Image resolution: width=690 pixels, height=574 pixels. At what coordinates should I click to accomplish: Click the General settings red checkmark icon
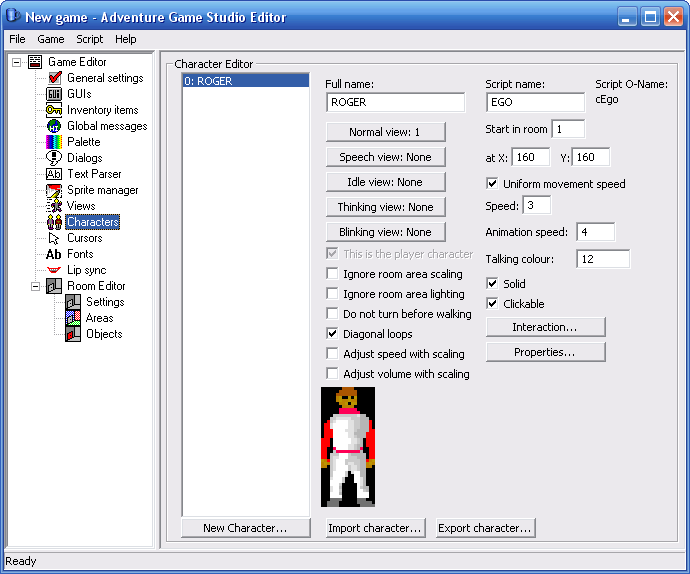[x=54, y=78]
